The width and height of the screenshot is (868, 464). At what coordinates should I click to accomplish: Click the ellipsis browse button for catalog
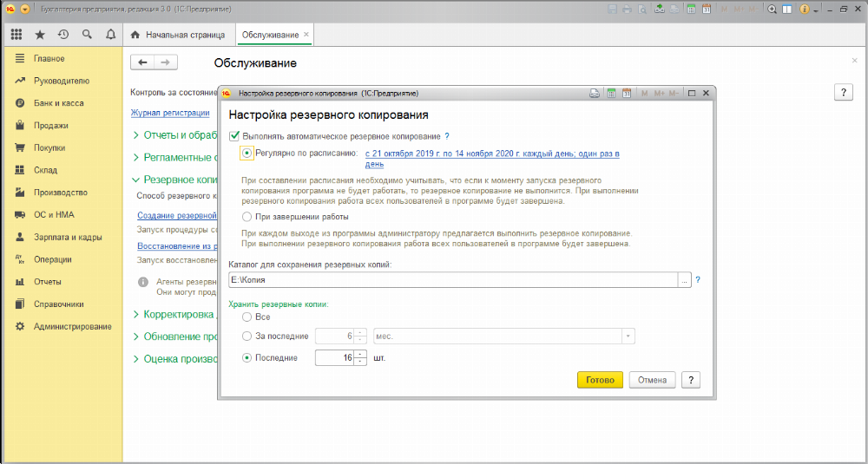coord(685,280)
